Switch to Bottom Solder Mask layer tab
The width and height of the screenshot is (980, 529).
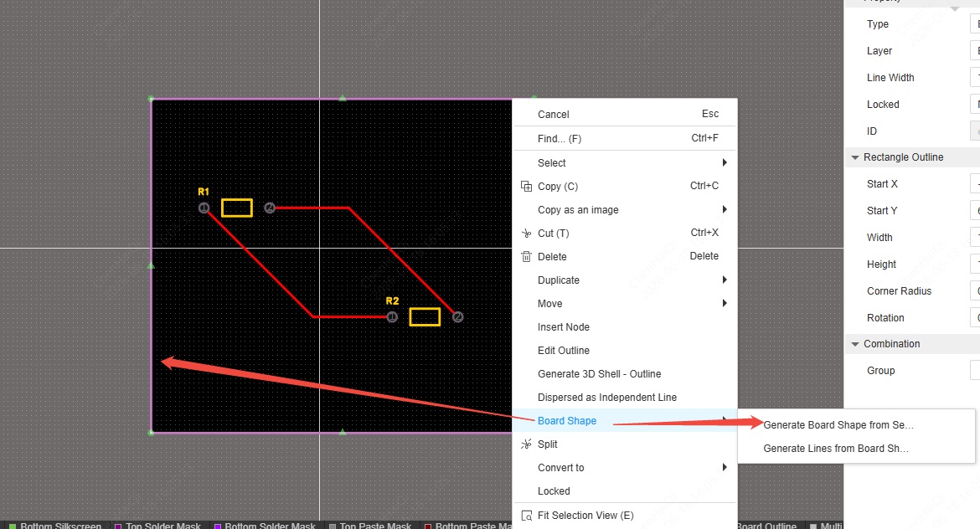[265, 526]
